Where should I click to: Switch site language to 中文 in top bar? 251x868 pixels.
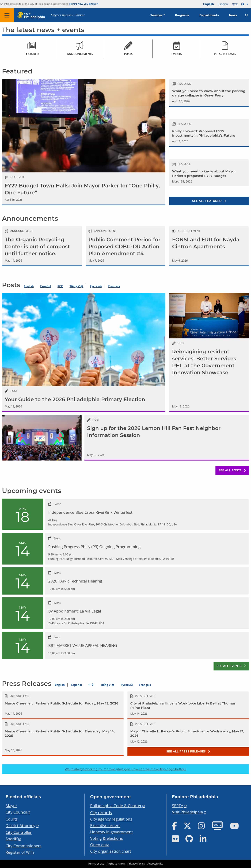point(235,4)
